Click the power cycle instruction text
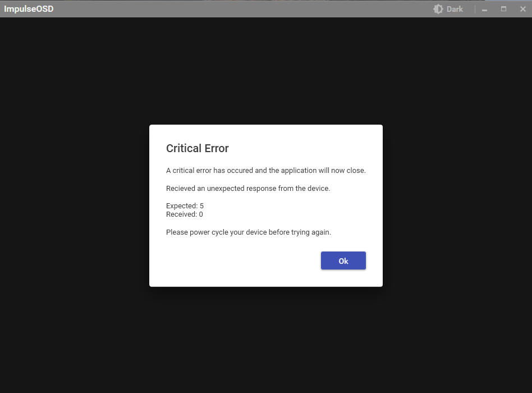 pyautogui.click(x=248, y=232)
